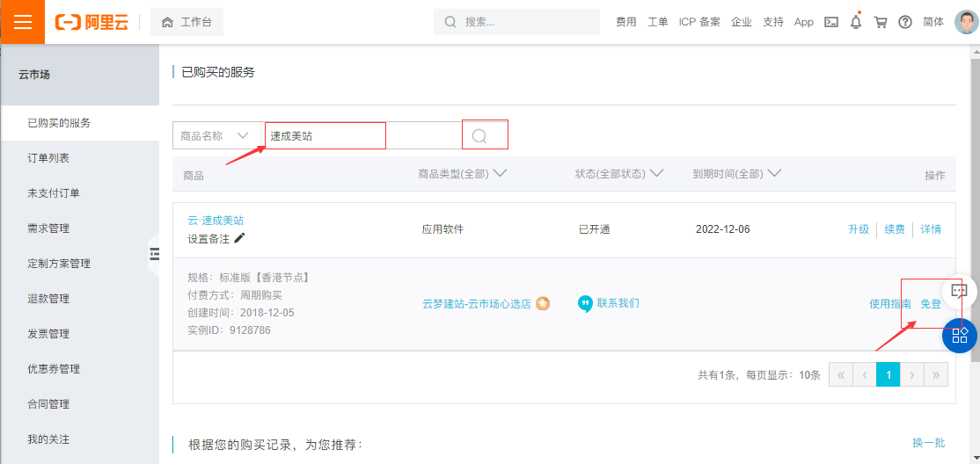Open 需求管理 in sidebar
Screen dimensions: 980x464
80,228
